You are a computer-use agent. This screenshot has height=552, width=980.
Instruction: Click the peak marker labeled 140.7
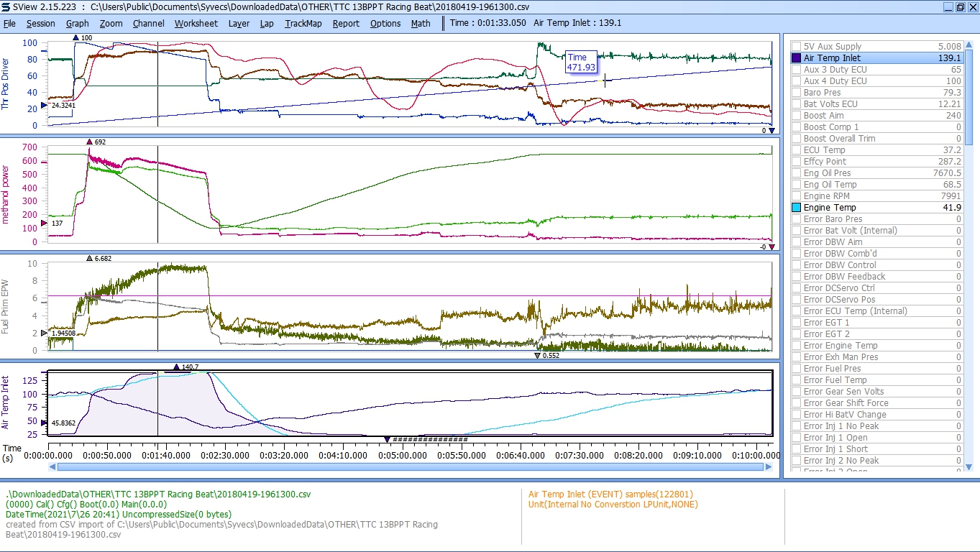(x=177, y=367)
